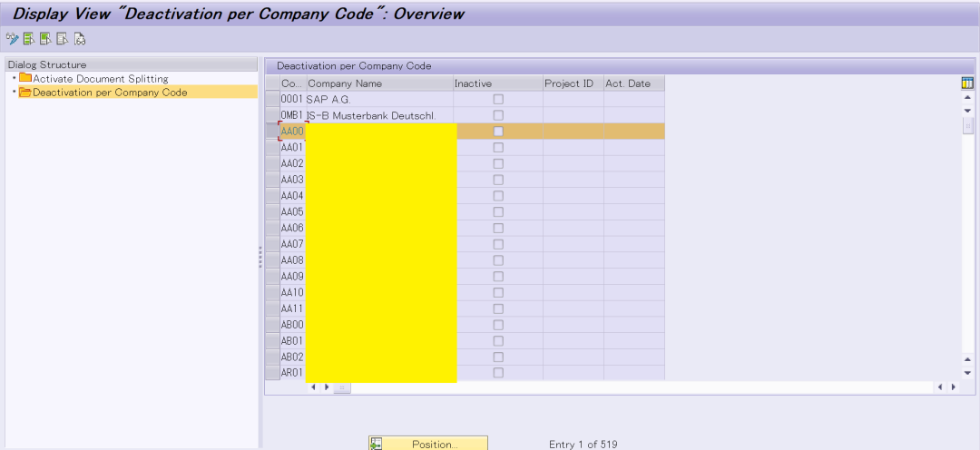This screenshot has height=450, width=980.
Task: Open table column settings icon
Action: (x=967, y=83)
